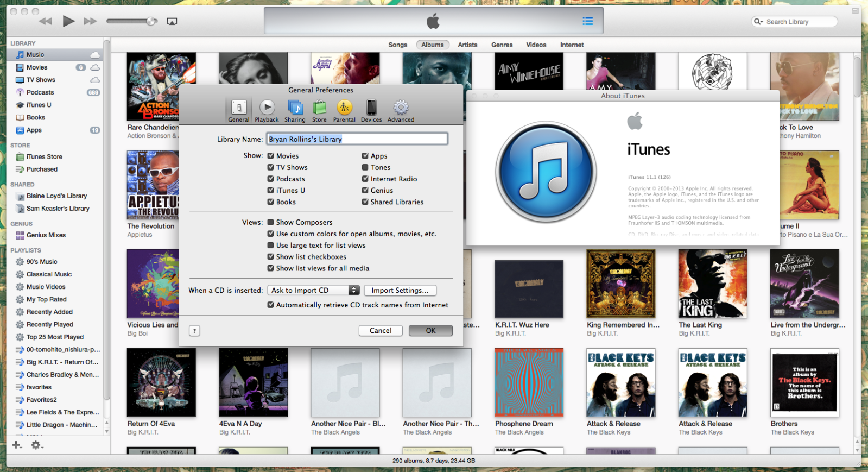Open the Playback preferences pane
The width and height of the screenshot is (868, 472).
(267, 111)
